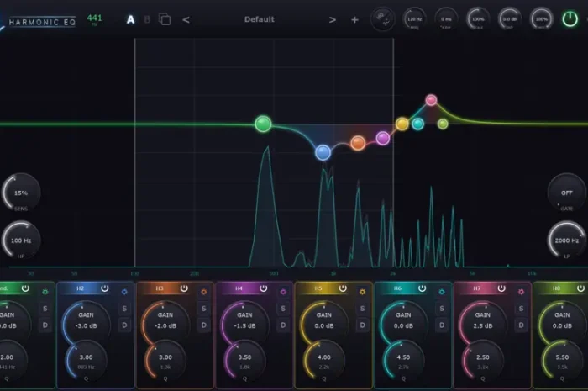The width and height of the screenshot is (588, 391).
Task: Click the OFF GATE knob
Action: [567, 193]
